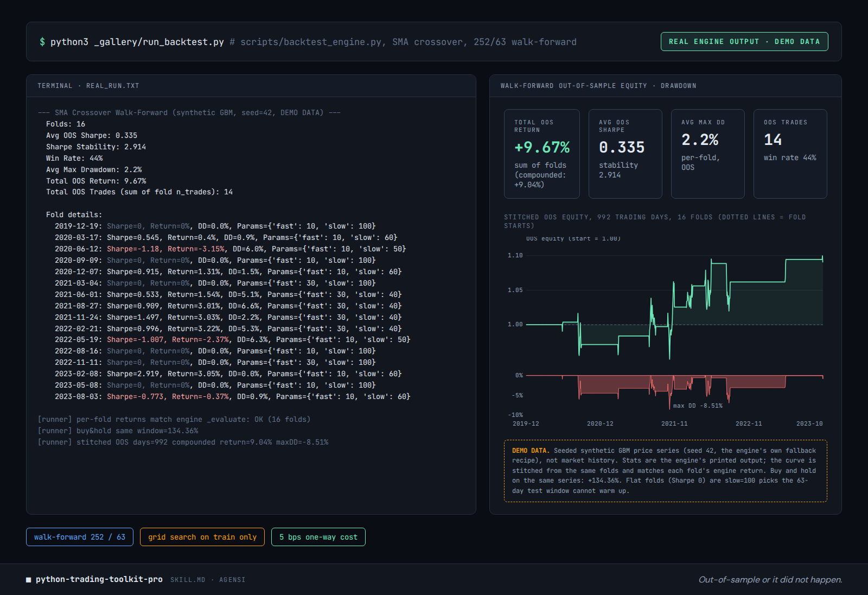Click the python-trading-toolkit-pro footer title
Screen dimensions: 868x595
point(99,579)
